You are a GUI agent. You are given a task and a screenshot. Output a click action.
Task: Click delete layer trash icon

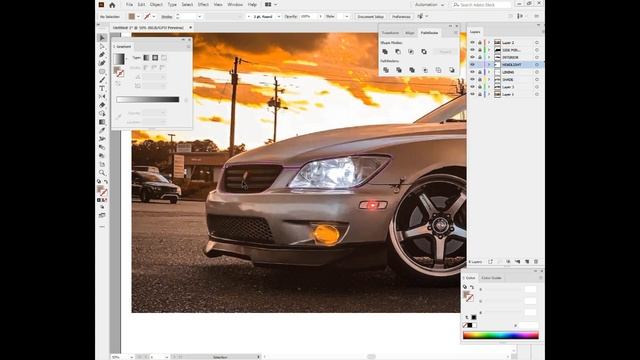[x=536, y=262]
